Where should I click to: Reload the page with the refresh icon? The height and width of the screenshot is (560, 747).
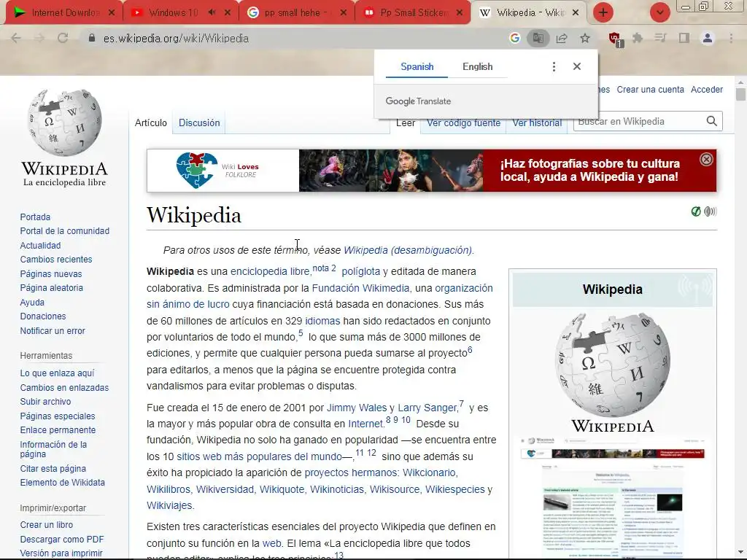pos(63,38)
